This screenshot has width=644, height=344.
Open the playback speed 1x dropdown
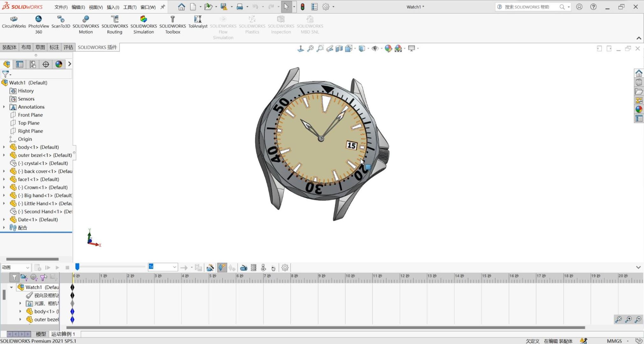point(175,267)
